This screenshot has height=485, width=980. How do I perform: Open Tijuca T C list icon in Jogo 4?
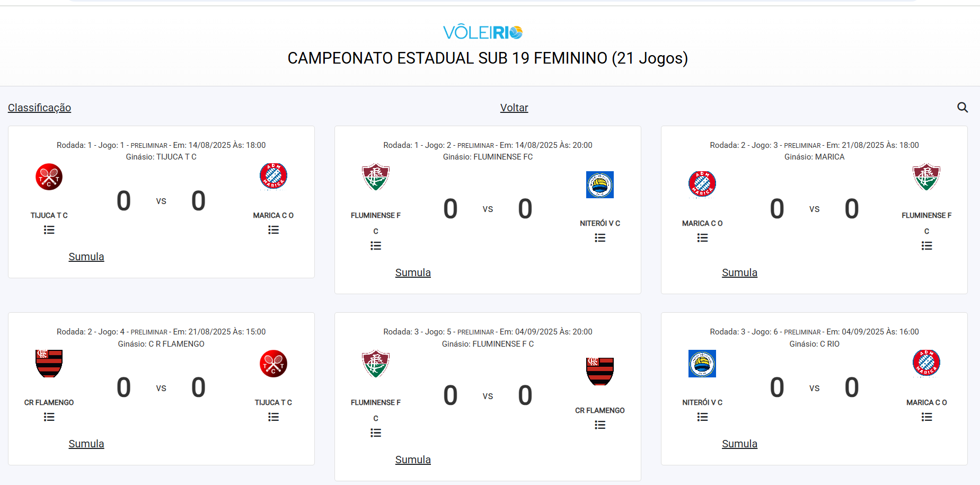(273, 417)
